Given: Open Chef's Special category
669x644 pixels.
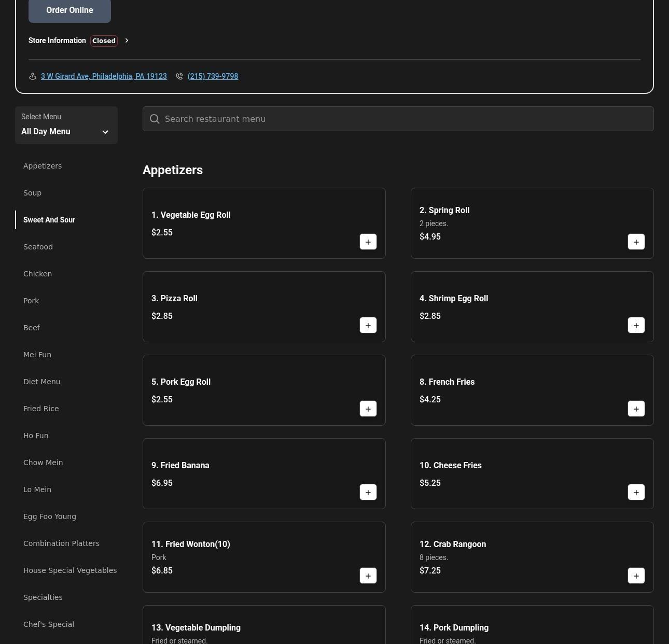Looking at the screenshot, I should pos(49,624).
